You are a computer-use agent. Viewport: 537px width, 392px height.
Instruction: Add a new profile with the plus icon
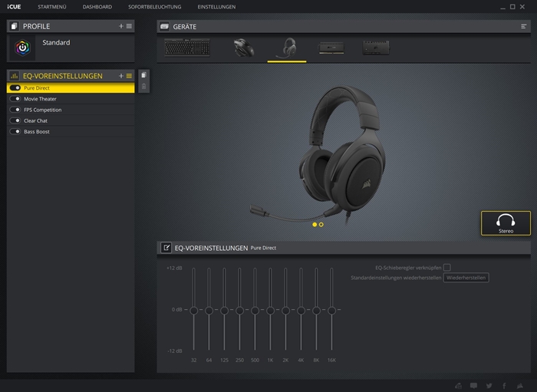tap(121, 26)
